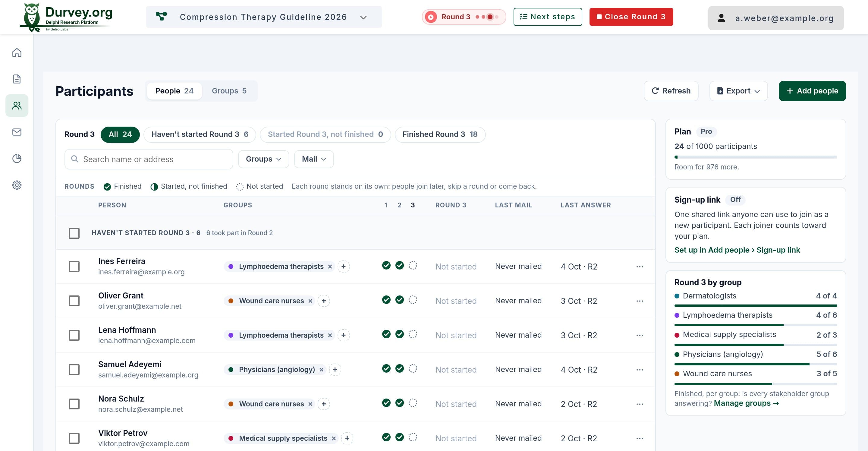Screen dimensions: 868x451
Task: Remove Lymphoedema therapists tag from Ines Ferreira
Action: tap(330, 266)
